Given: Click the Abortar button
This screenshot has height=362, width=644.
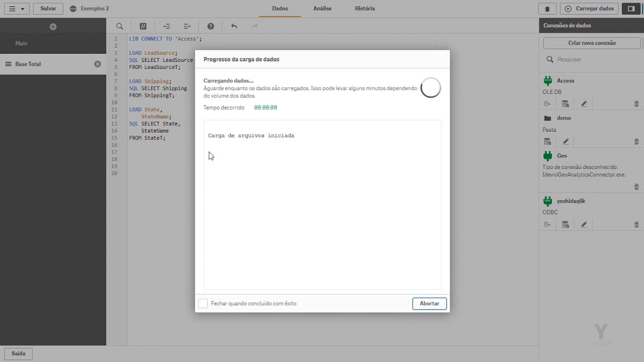Looking at the screenshot, I should pos(429,304).
